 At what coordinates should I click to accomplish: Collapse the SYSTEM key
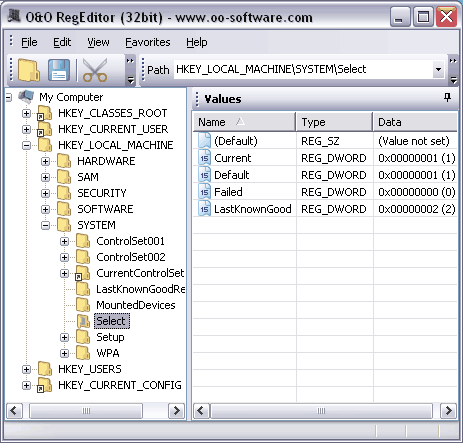click(45, 225)
